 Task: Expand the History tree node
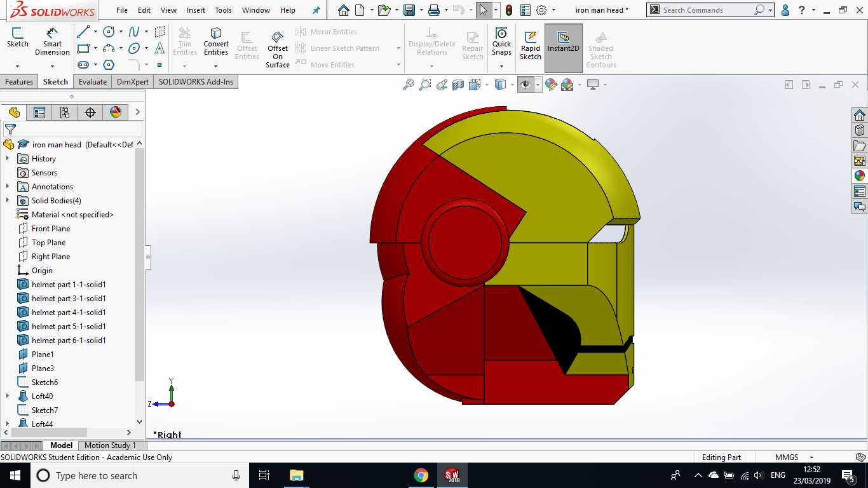coord(8,158)
